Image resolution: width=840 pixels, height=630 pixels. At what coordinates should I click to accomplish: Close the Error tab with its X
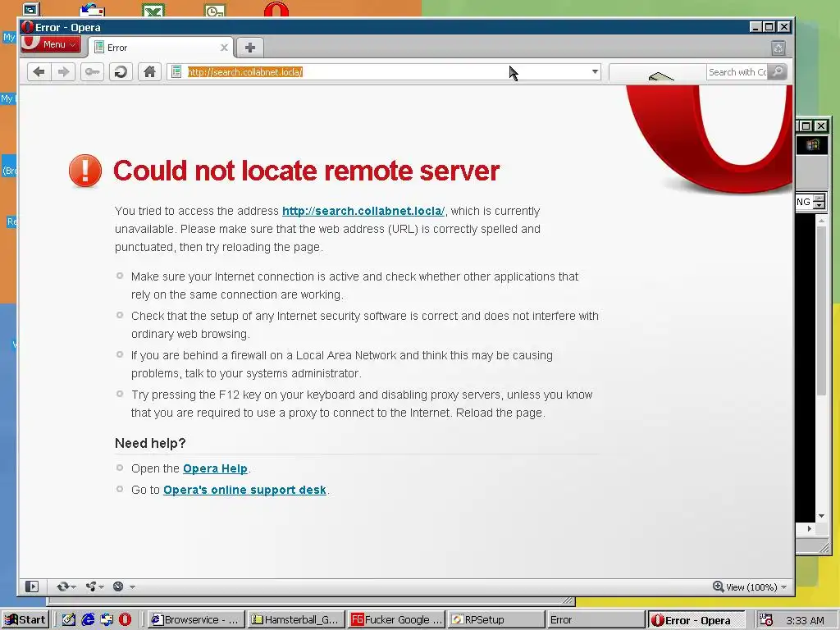(225, 48)
